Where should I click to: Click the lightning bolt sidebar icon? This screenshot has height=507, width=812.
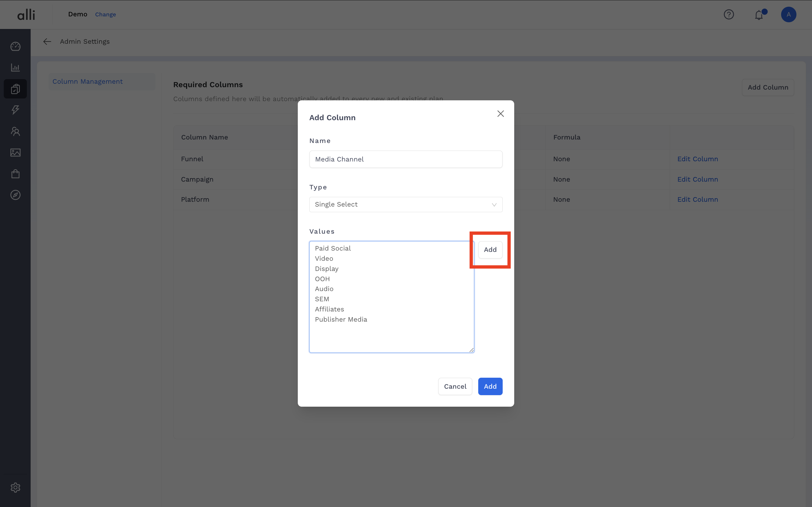click(15, 110)
